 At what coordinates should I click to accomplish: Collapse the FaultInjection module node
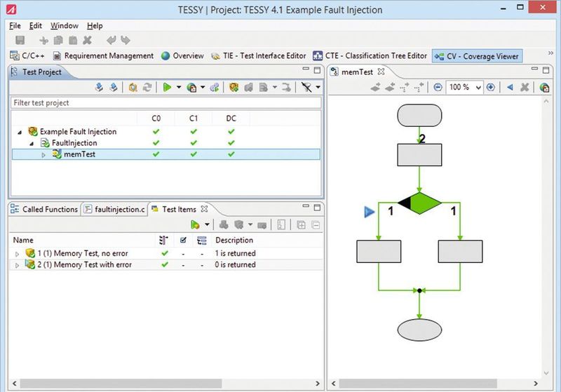32,144
